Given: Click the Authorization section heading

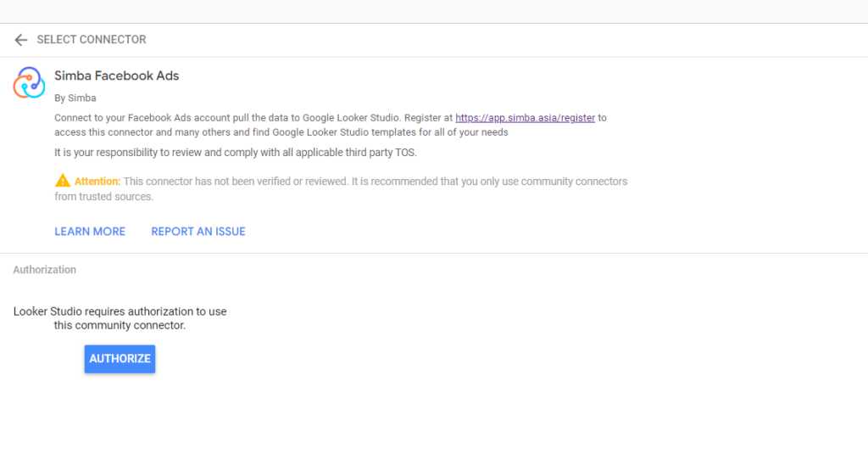Looking at the screenshot, I should click(x=45, y=270).
